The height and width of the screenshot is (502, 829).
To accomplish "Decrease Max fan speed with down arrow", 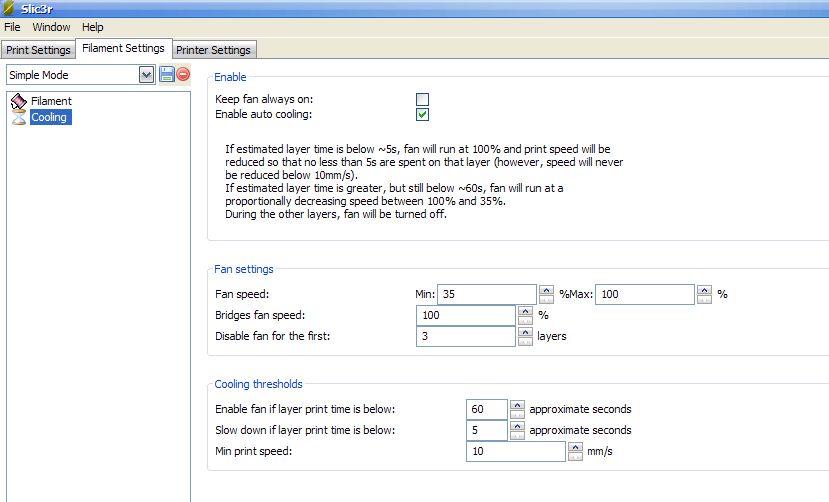I will (x=704, y=300).
